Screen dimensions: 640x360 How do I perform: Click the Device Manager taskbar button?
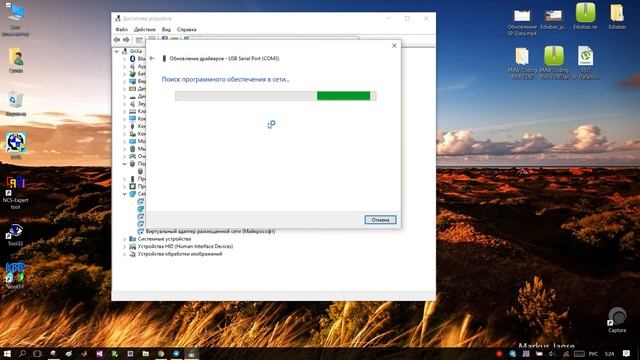[x=191, y=353]
